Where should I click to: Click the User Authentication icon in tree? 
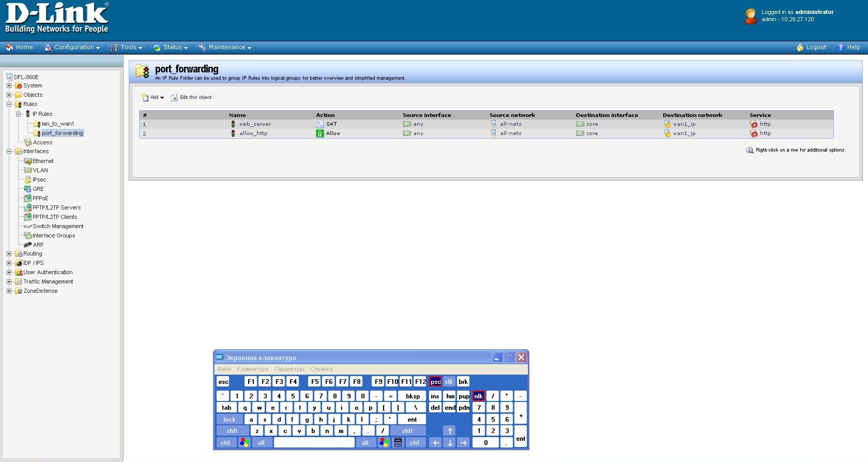click(x=19, y=273)
